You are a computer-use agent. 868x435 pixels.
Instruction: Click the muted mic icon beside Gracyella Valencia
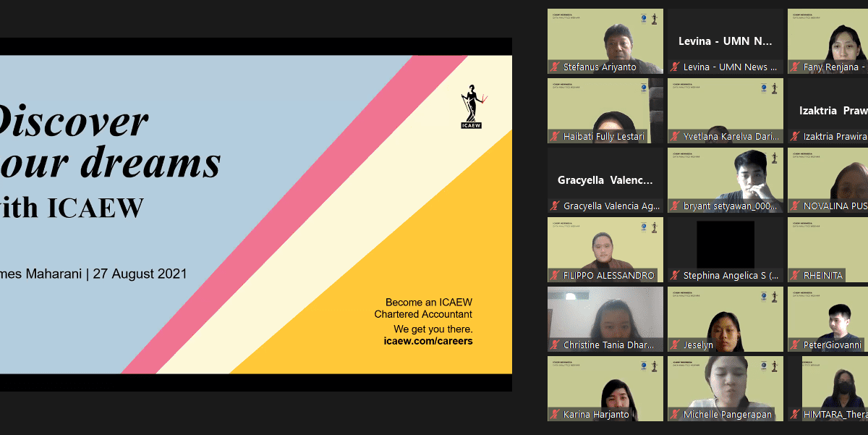(x=556, y=206)
